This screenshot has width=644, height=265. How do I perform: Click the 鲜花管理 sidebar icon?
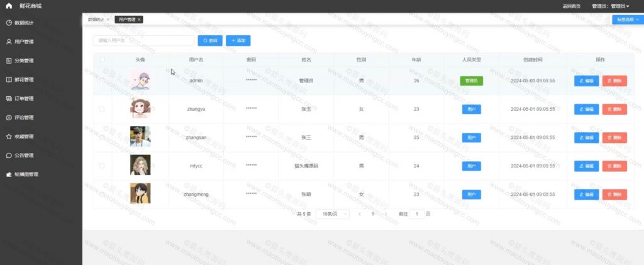[9, 80]
